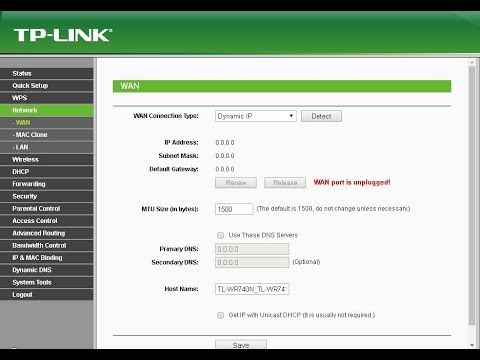Viewport: 480px width, 360px height.
Task: Focus the MTU Size input field
Action: pos(234,209)
